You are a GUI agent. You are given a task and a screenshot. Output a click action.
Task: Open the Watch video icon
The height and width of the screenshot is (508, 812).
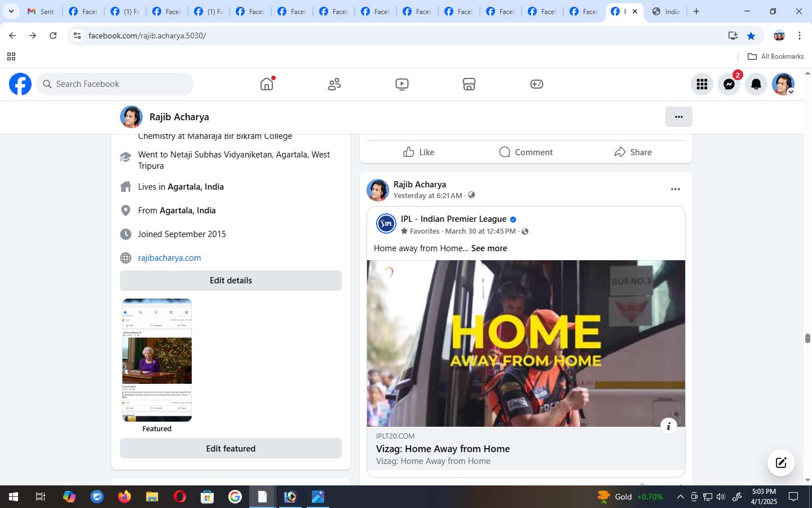point(402,84)
